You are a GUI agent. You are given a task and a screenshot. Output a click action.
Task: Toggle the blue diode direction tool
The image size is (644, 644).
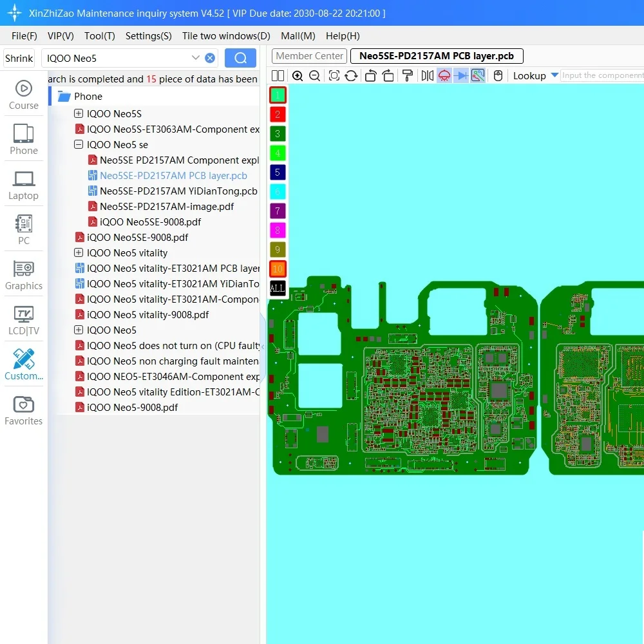pos(462,75)
